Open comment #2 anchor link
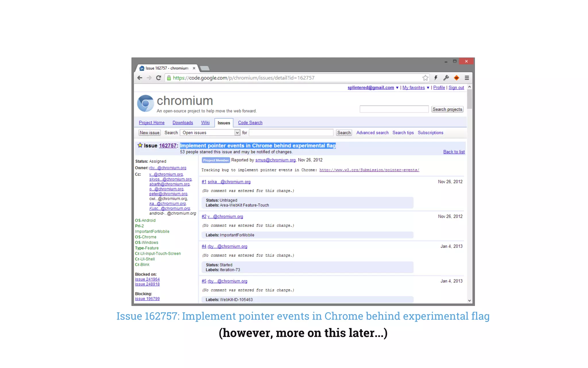This screenshot has height=368, width=588. (x=204, y=216)
